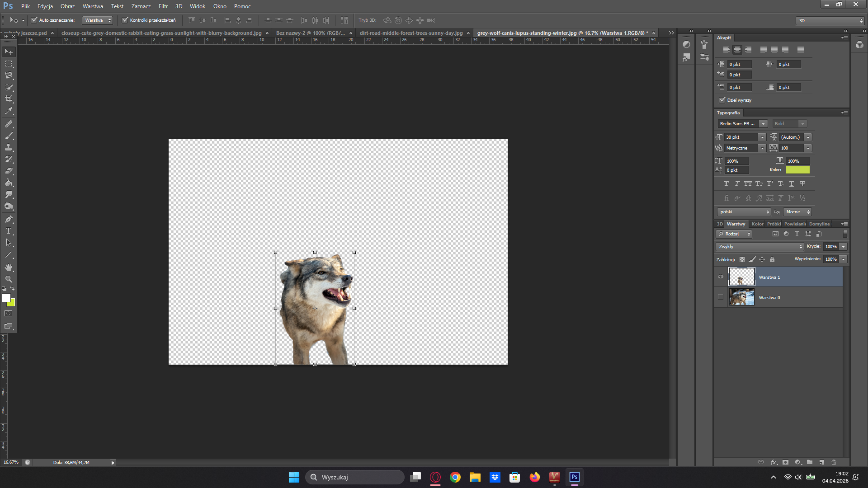The image size is (868, 488).
Task: Select the Horizontal Type tool
Action: point(9,231)
